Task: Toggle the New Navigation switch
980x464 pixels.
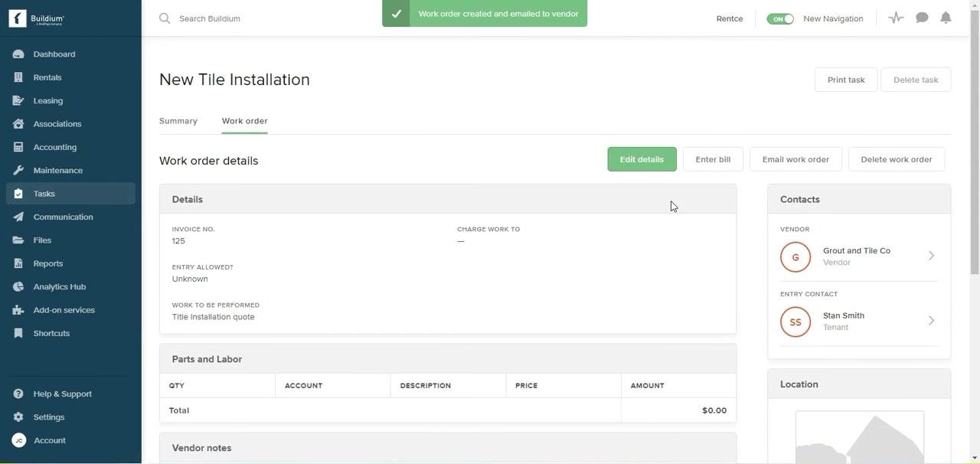Action: (780, 18)
